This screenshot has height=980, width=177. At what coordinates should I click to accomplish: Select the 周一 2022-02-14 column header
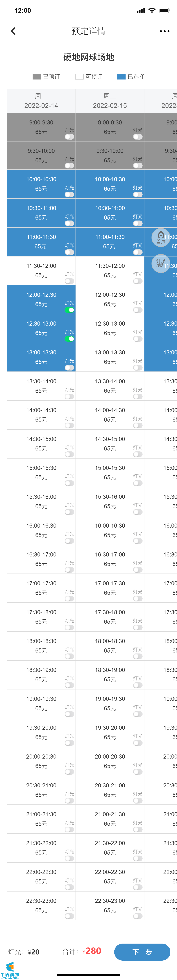click(41, 101)
